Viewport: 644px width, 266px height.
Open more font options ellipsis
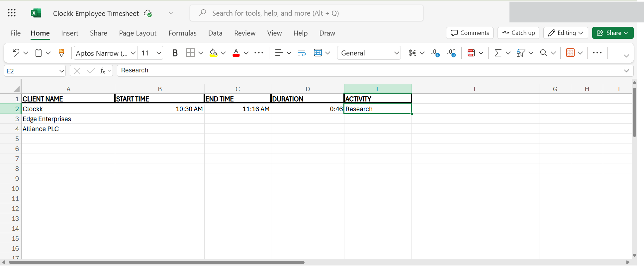pyautogui.click(x=259, y=53)
